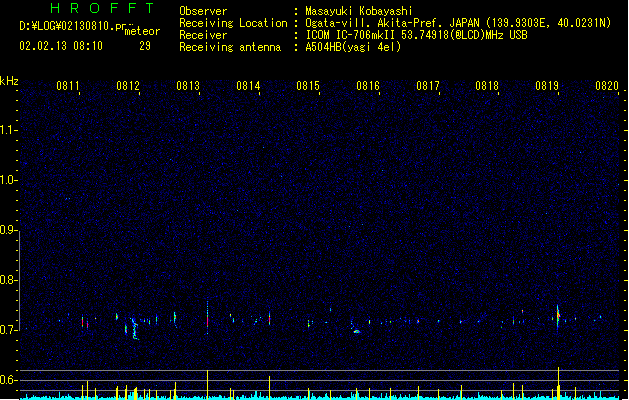Image resolution: width=629 pixels, height=400 pixels.
Task: Click the curved echo trace near 0816
Action: tap(355, 329)
